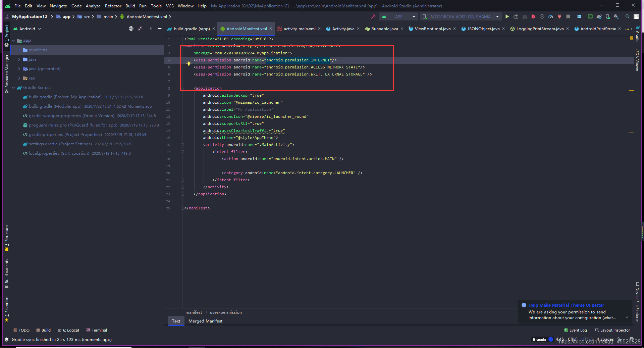Sync Project with Gradle Files elephant icon
The width and height of the screenshot is (644, 348).
click(599, 16)
